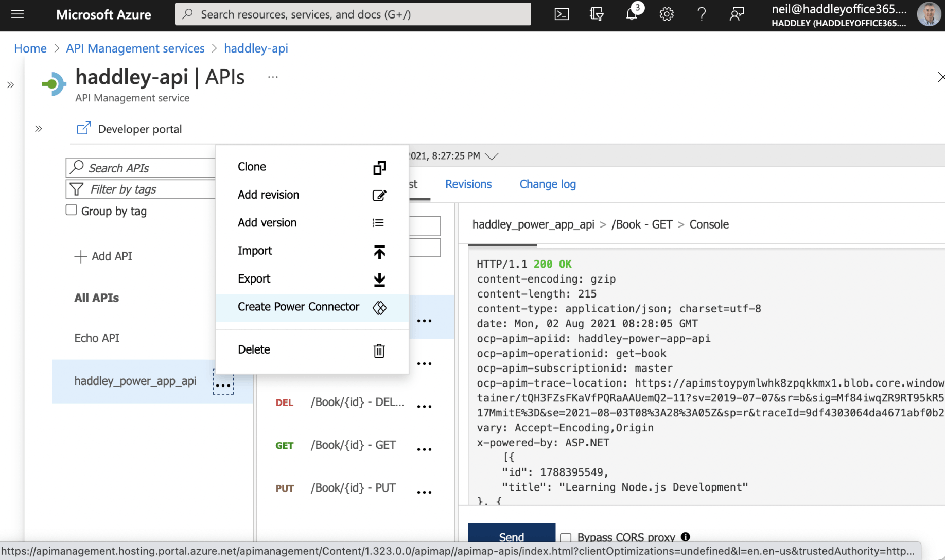Switch to the Revisions tab
Viewport: 945px width, 560px height.
point(468,184)
